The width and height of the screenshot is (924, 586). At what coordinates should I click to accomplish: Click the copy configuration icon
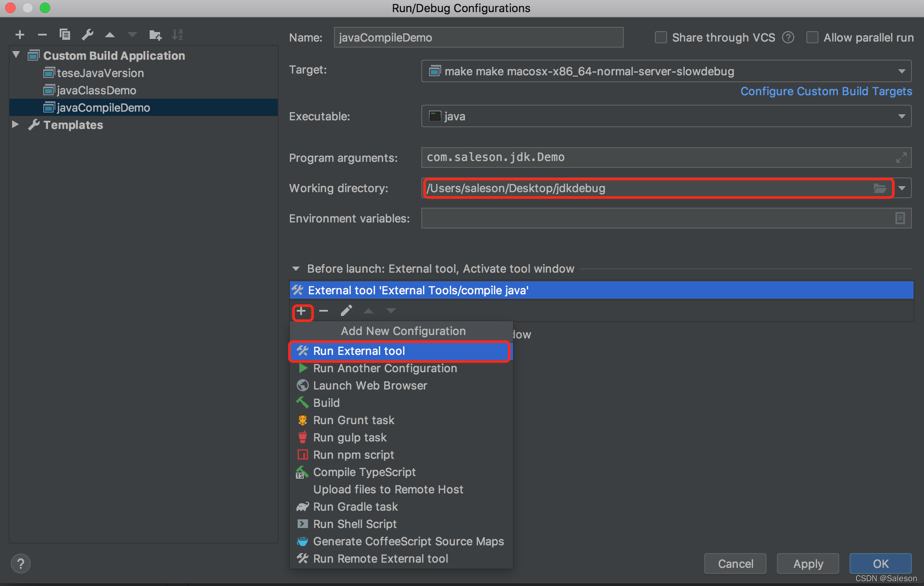click(65, 35)
